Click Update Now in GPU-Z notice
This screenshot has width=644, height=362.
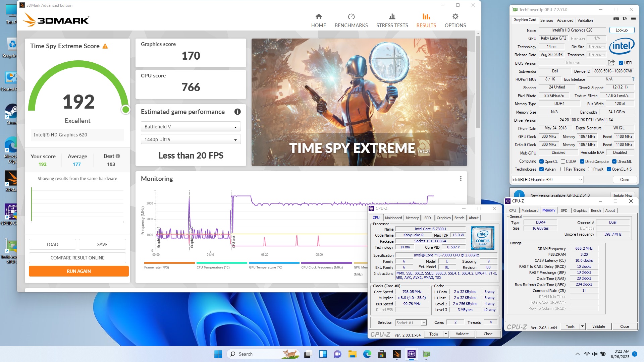click(622, 195)
